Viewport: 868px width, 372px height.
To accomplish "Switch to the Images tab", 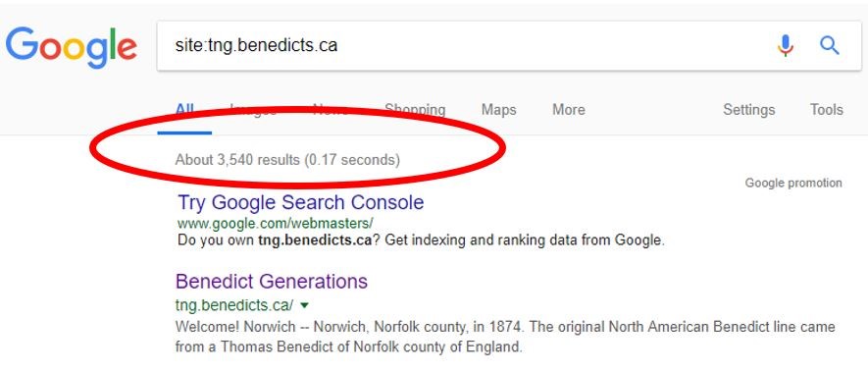I will tap(253, 110).
